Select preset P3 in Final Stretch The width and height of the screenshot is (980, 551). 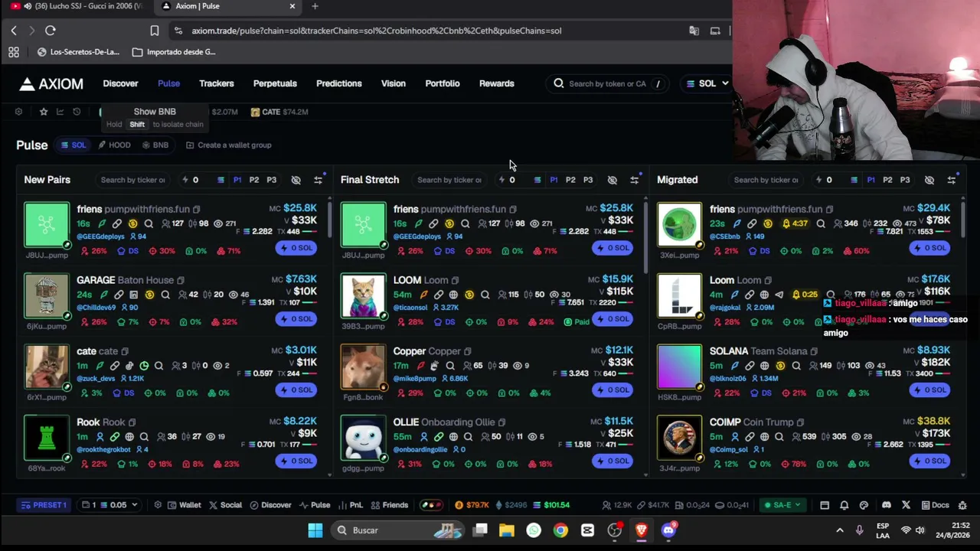(588, 180)
